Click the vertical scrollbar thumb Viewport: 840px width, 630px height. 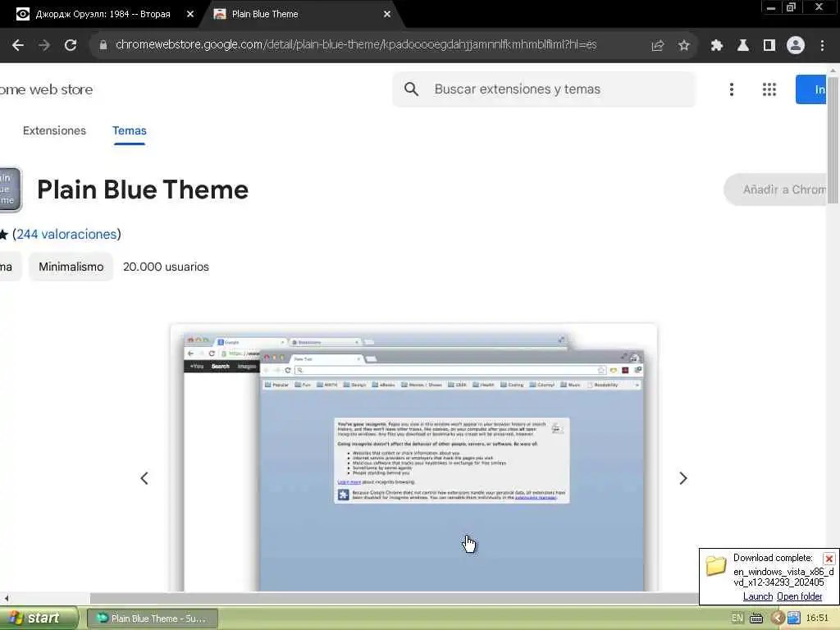(x=833, y=139)
